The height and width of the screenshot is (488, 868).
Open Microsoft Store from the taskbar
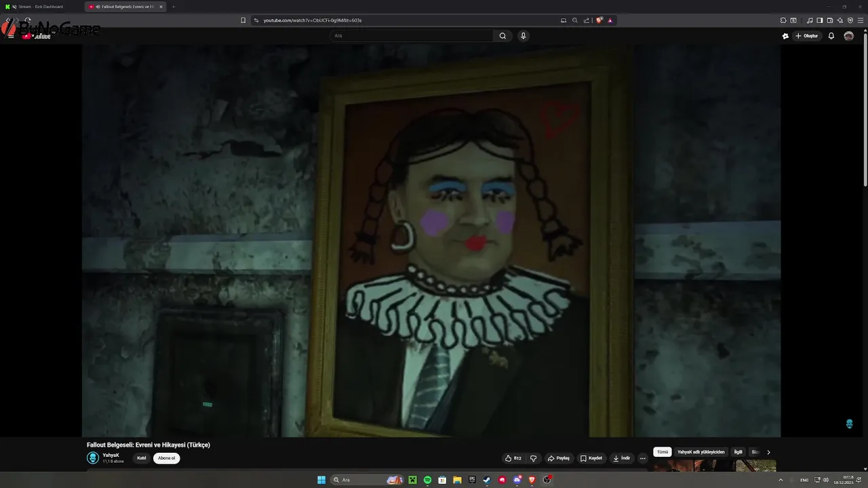coord(442,480)
